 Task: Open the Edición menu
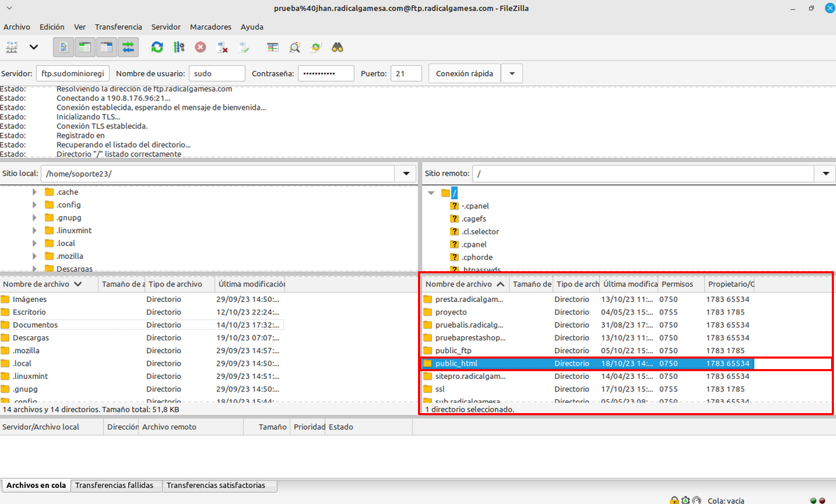click(x=52, y=27)
